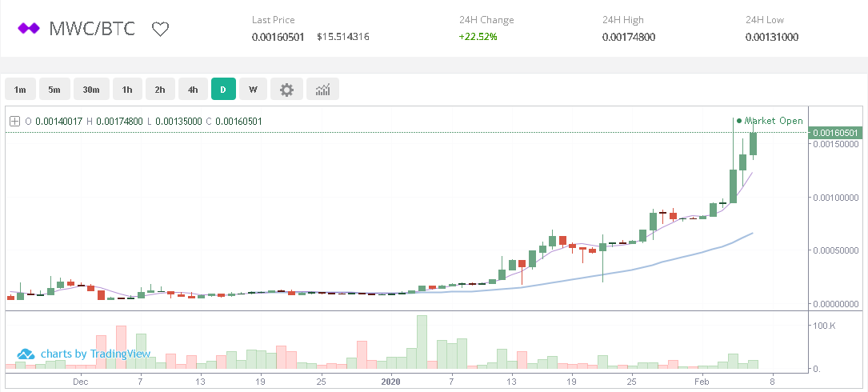Choose the 4h interval button

[193, 89]
